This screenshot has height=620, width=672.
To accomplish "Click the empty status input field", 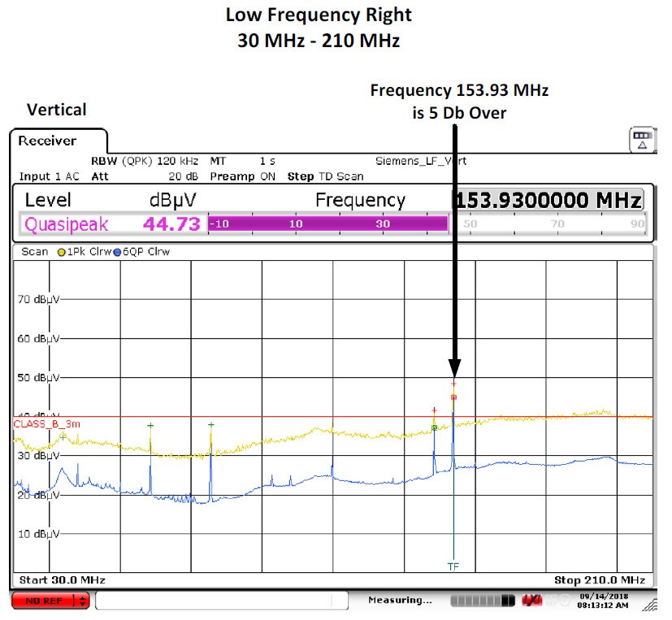I will click(x=222, y=600).
